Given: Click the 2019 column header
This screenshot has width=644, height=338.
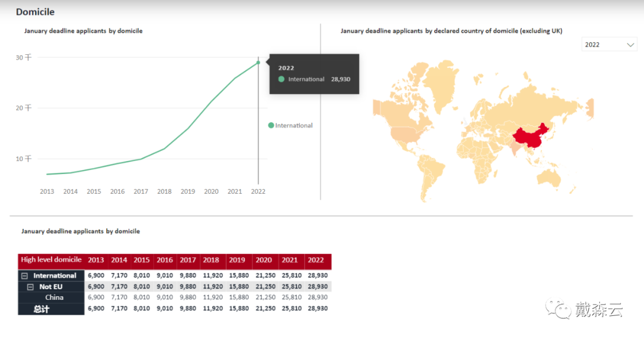Looking at the screenshot, I should click(237, 261).
